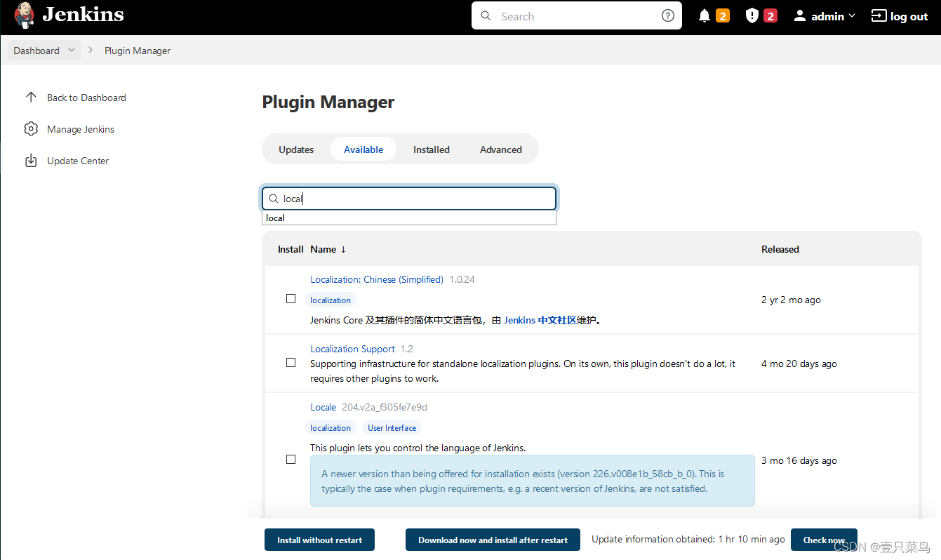Select the 'local' autocomplete suggestion

(409, 218)
